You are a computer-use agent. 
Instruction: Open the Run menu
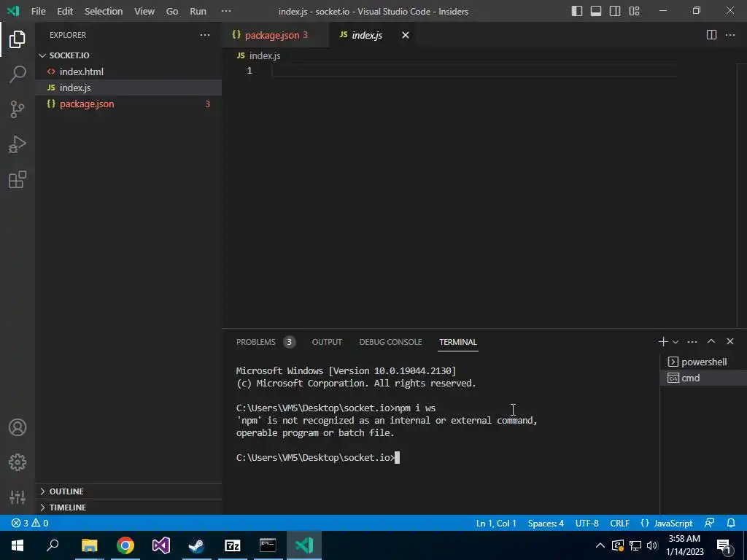point(198,11)
